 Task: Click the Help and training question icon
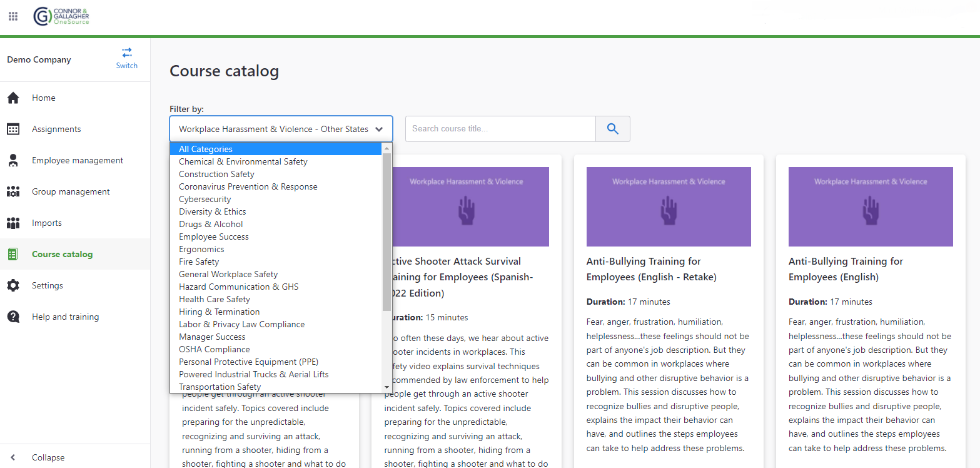coord(13,317)
